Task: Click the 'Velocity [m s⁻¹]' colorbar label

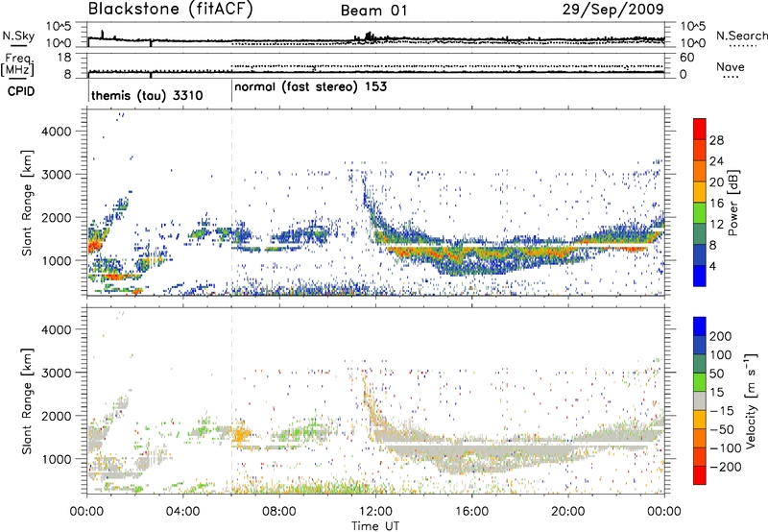Action: click(x=750, y=401)
